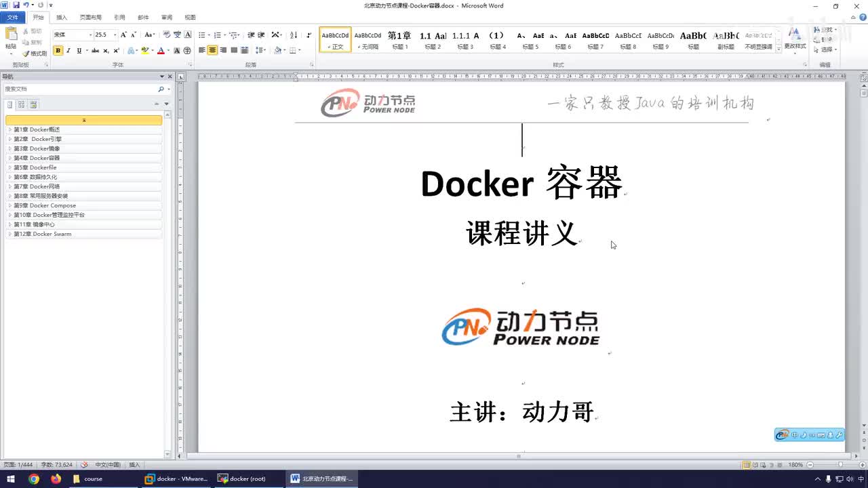Click the bulleted list icon
Viewport: 868px width, 488px height.
pyautogui.click(x=201, y=35)
